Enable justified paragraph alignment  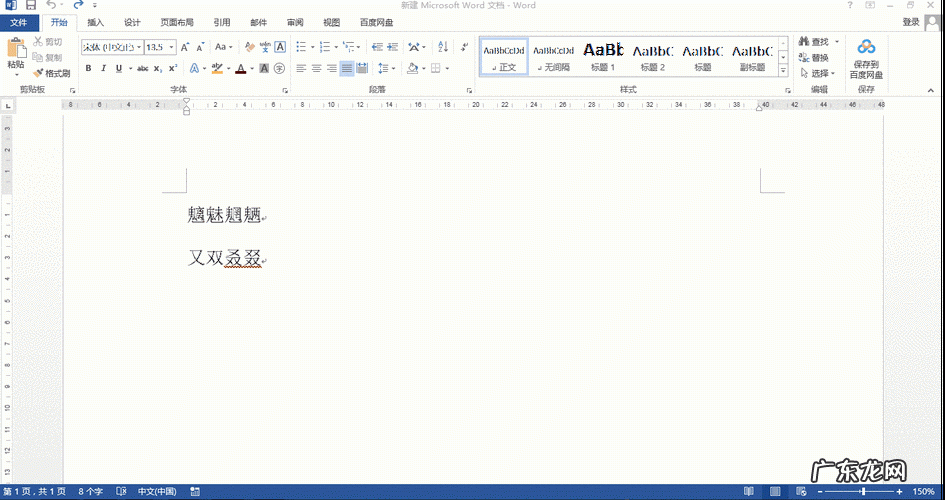click(x=346, y=68)
